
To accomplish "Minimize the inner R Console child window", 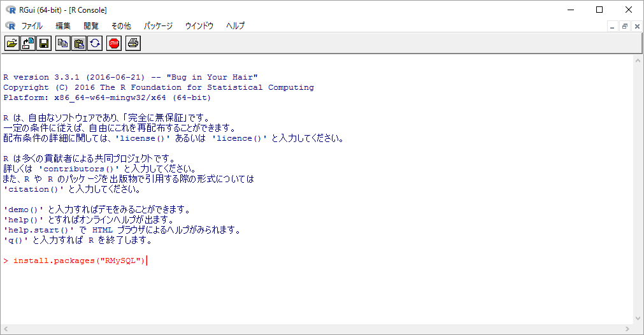I will click(x=612, y=26).
